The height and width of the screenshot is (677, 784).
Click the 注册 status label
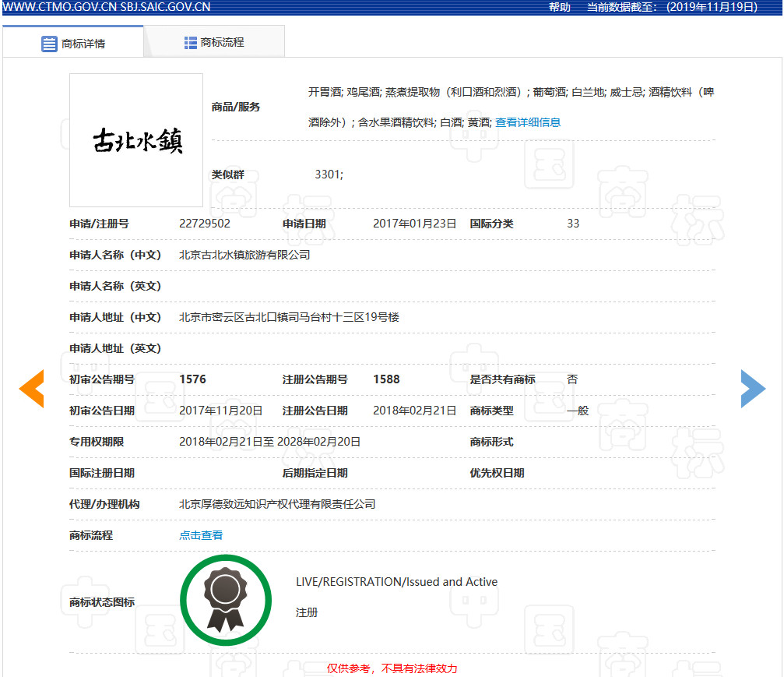tap(307, 612)
